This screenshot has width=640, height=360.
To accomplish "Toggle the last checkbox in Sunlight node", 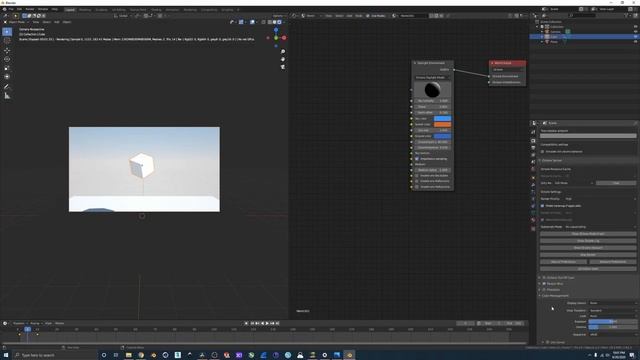I will (417, 187).
